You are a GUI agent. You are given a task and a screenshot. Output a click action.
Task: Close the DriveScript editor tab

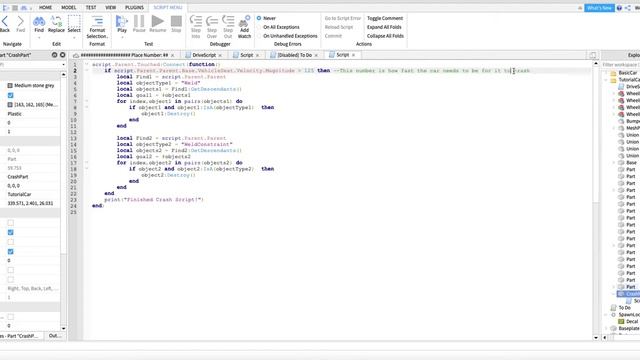220,55
